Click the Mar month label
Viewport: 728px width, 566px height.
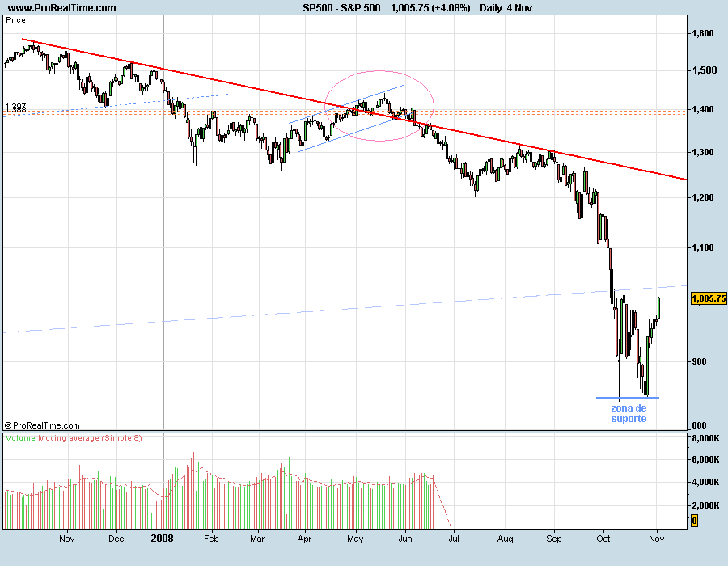click(257, 539)
